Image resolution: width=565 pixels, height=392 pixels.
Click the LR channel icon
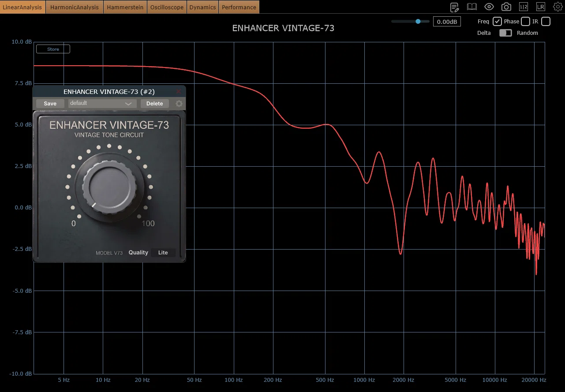(x=541, y=7)
